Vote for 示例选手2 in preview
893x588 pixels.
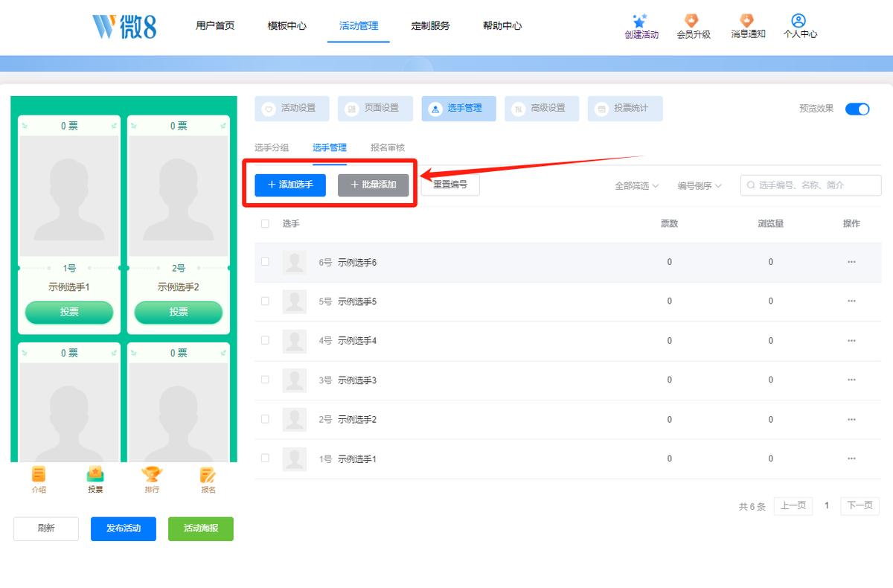[179, 312]
